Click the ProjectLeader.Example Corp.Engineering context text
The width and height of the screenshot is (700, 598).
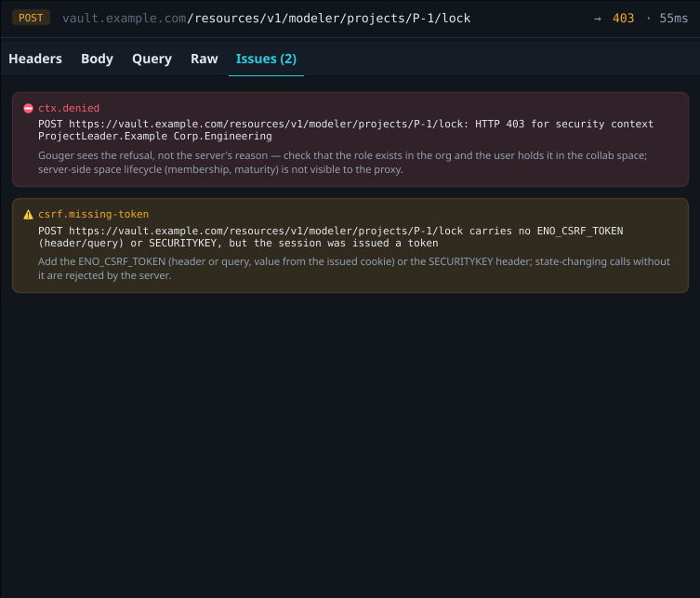pos(155,136)
